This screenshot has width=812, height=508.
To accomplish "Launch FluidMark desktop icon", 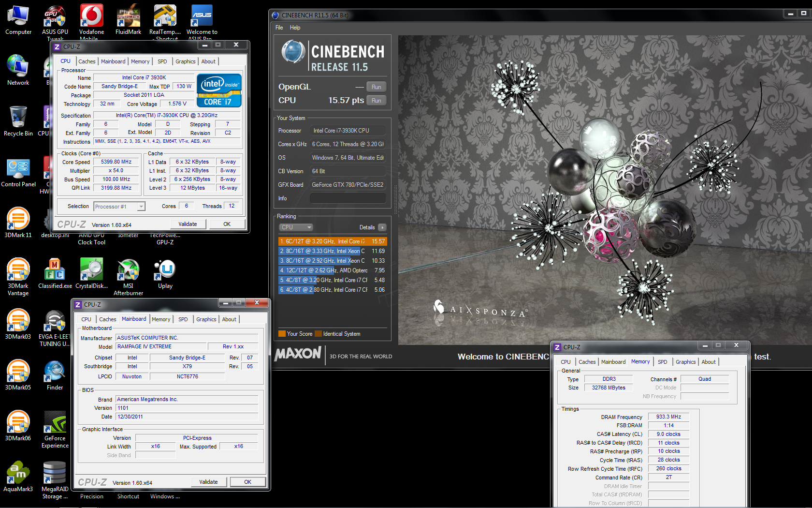I will pos(128,20).
